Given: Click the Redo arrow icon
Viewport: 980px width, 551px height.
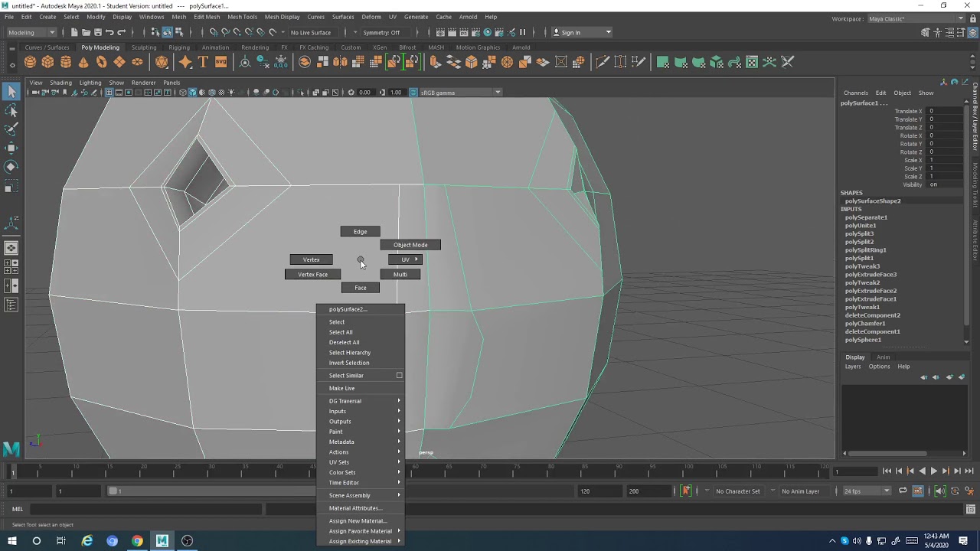Looking at the screenshot, I should (x=121, y=32).
